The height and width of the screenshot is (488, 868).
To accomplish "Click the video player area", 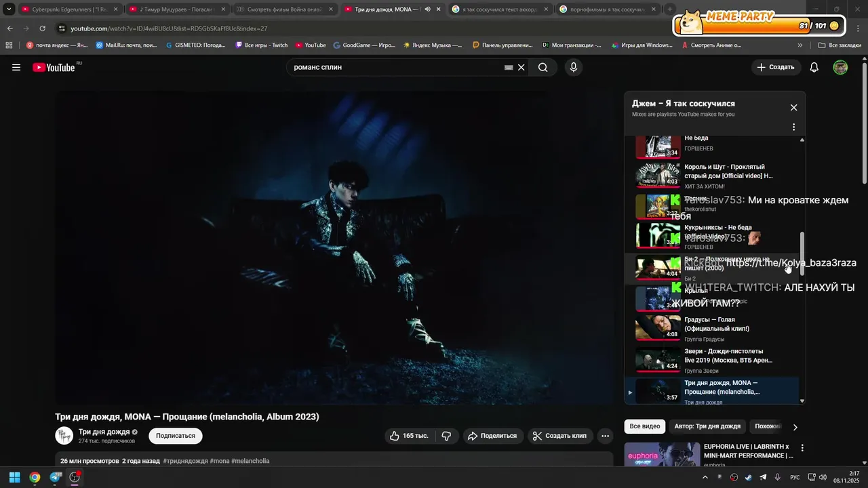I will click(334, 248).
